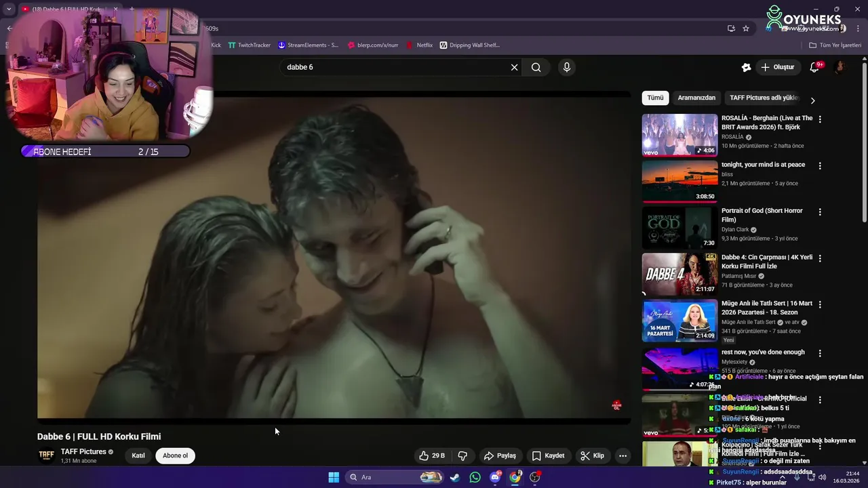Open ROSALÍA Berghain video thumbnail
This screenshot has width=868, height=488.
point(679,135)
